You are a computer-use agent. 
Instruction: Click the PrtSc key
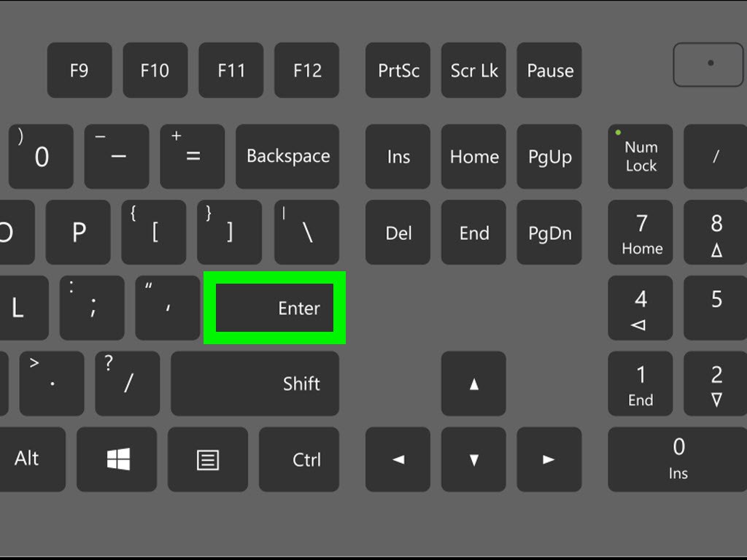[398, 71]
